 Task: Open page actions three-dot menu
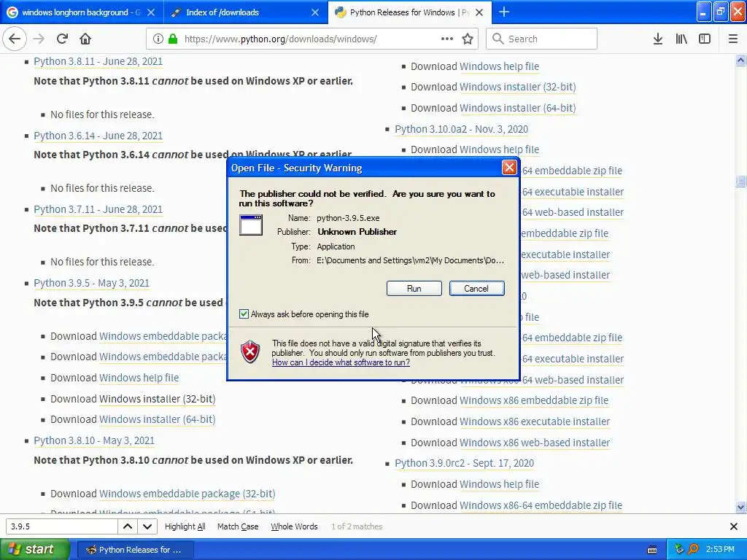[447, 39]
